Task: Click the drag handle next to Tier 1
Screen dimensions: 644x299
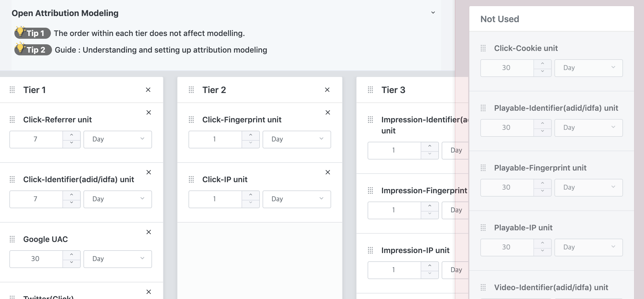Action: 12,90
